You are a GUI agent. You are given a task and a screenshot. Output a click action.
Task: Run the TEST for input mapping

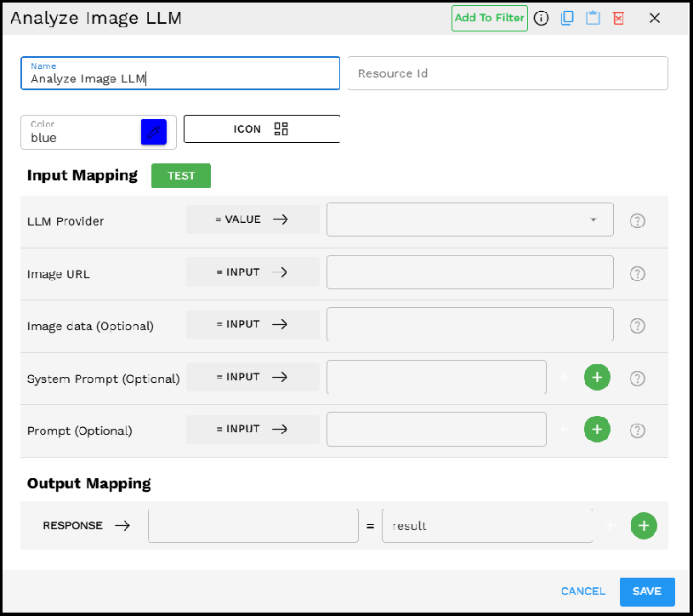pyautogui.click(x=180, y=175)
